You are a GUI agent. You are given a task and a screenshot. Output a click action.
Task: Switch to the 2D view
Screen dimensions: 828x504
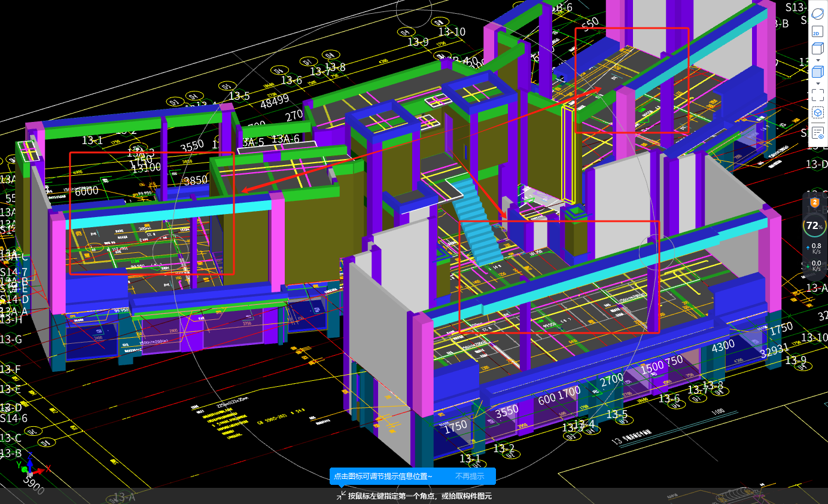pos(818,33)
